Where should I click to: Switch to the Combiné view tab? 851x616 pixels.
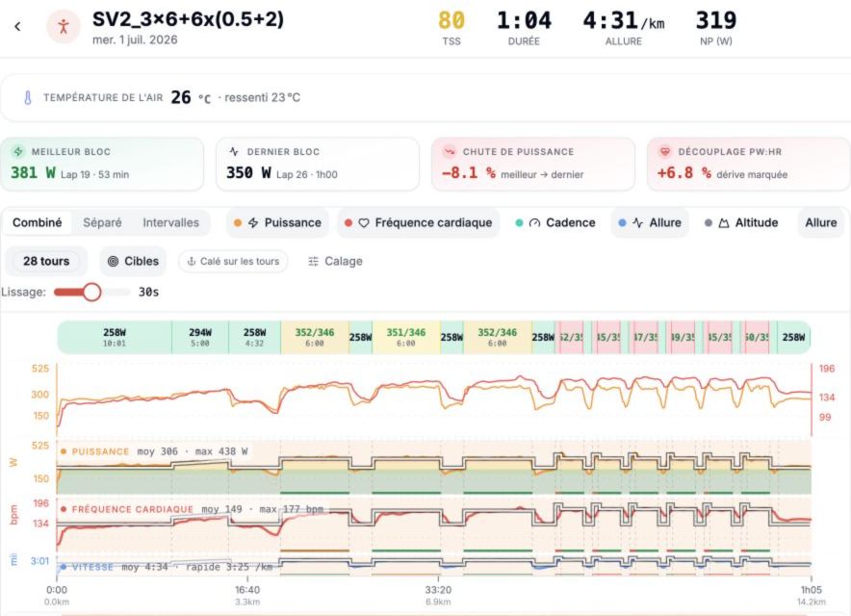[37, 222]
